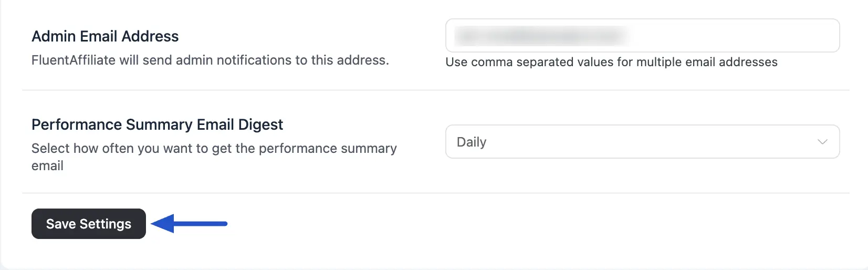This screenshot has height=270, width=868.
Task: Click the FluentAffiliate admin notifications description
Action: (x=210, y=60)
